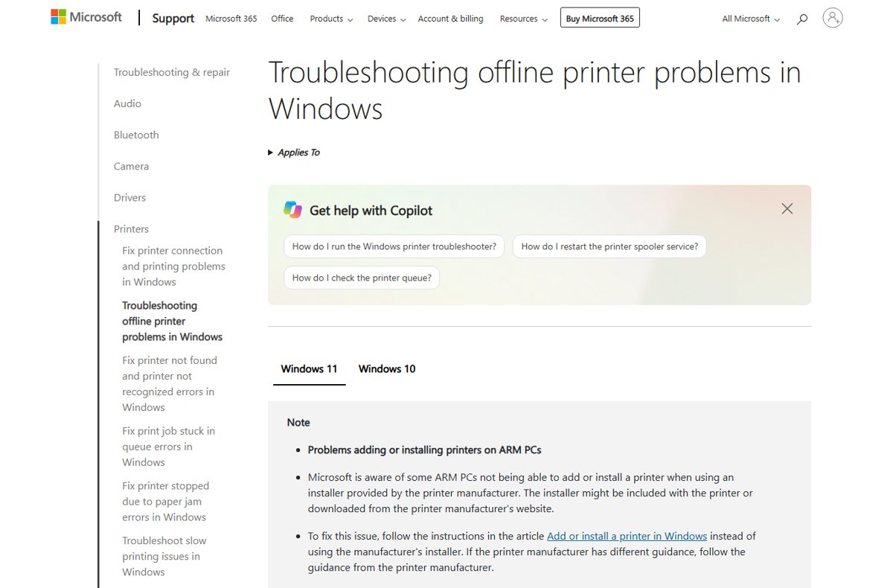Open the account sign-in avatar icon

833,18
